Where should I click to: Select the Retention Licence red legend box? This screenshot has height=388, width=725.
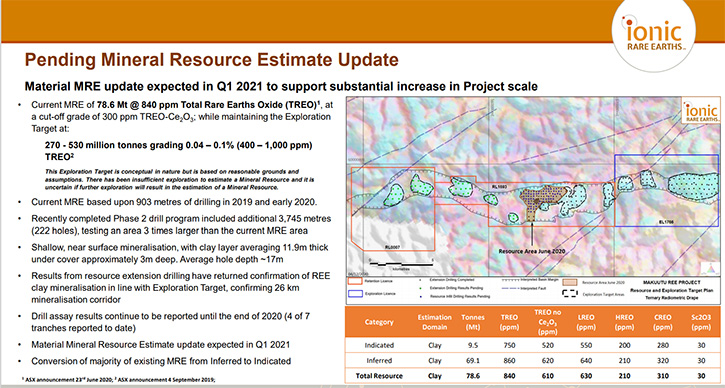[x=355, y=281]
